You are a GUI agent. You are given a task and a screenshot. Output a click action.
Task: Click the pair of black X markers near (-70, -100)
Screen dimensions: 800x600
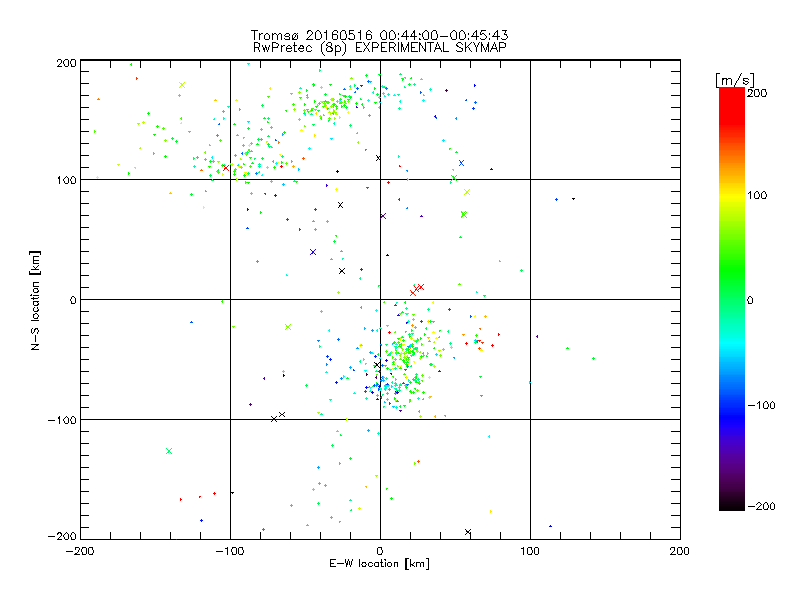point(278,417)
